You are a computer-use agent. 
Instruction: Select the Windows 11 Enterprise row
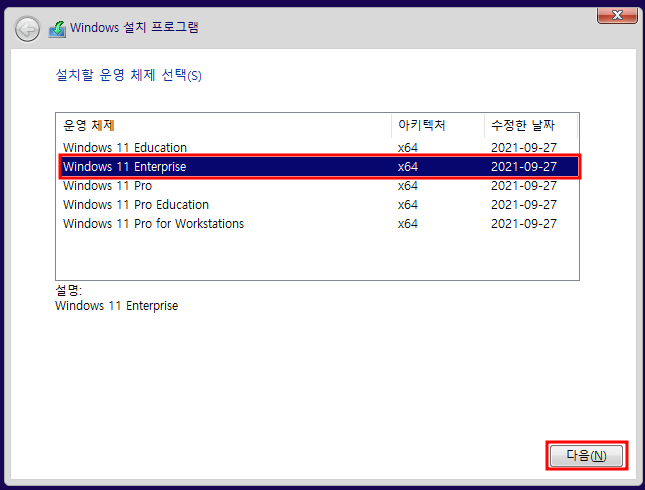319,167
